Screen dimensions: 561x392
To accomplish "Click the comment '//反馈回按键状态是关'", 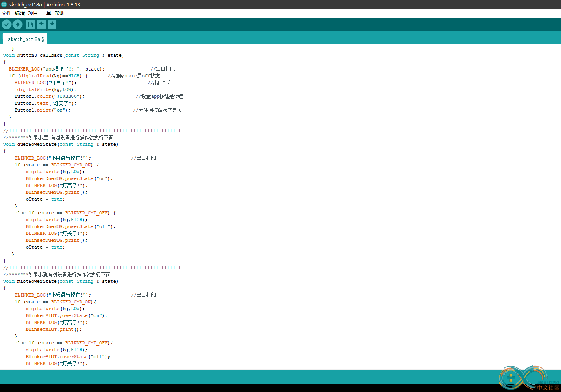I will [158, 110].
